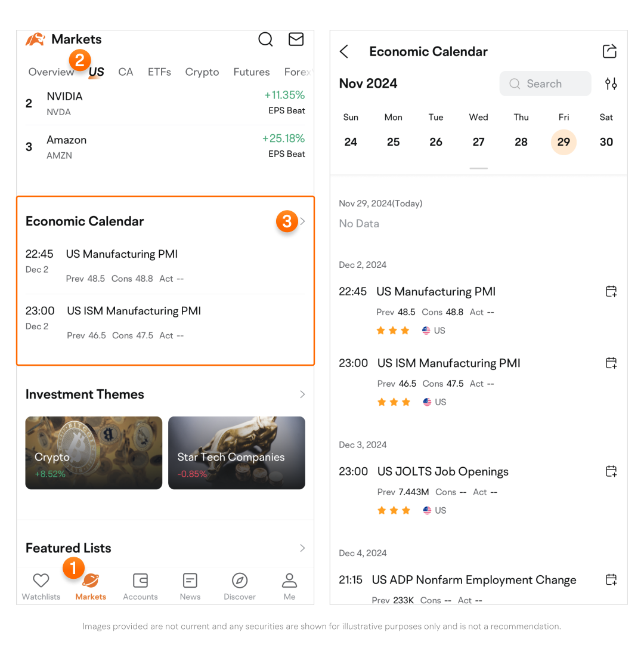This screenshot has width=644, height=645.
Task: Add US Manufacturing PMI to calendar
Action: click(x=611, y=291)
